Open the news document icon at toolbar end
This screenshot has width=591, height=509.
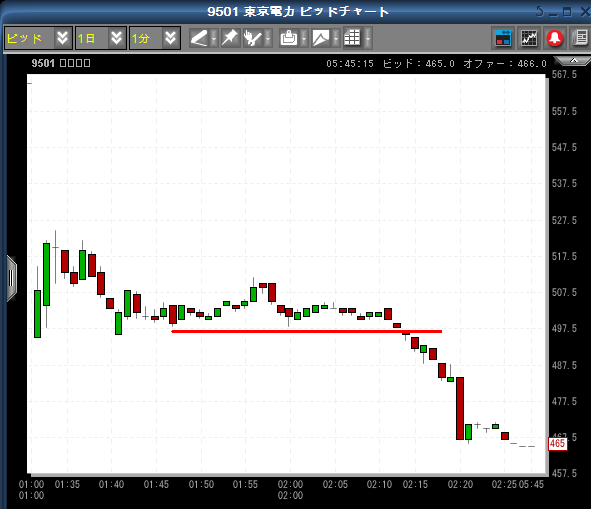click(581, 38)
